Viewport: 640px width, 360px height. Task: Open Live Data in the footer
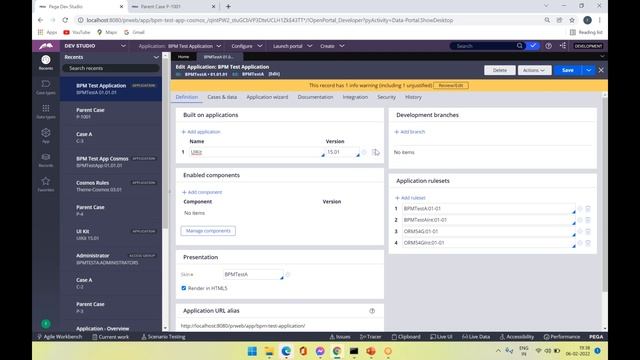pyautogui.click(x=476, y=337)
